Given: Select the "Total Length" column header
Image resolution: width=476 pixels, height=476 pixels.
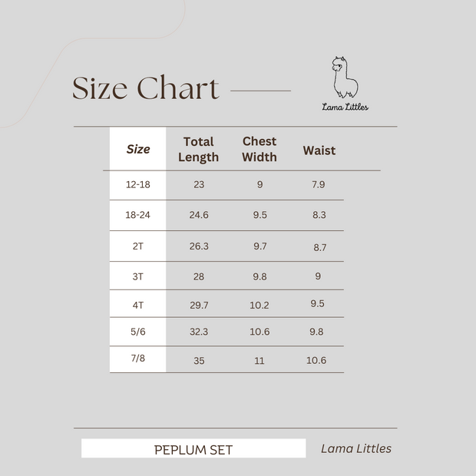Looking at the screenshot, I should pos(199,149).
